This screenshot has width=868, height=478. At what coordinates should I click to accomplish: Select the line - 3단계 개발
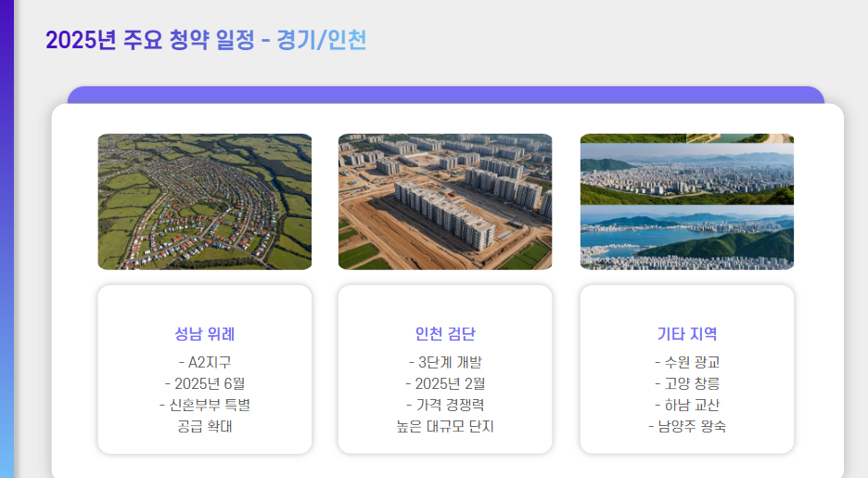[x=445, y=362]
